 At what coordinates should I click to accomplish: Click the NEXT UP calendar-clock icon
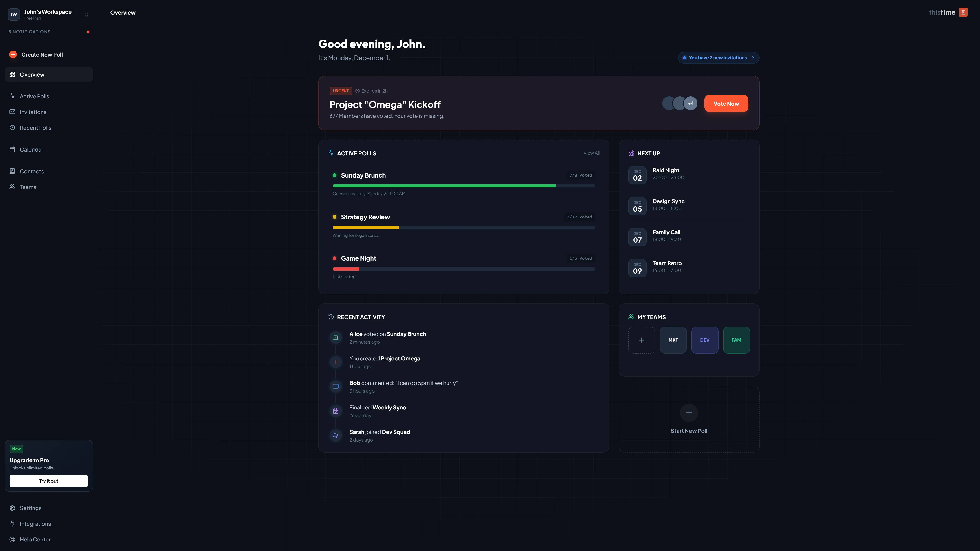(631, 153)
